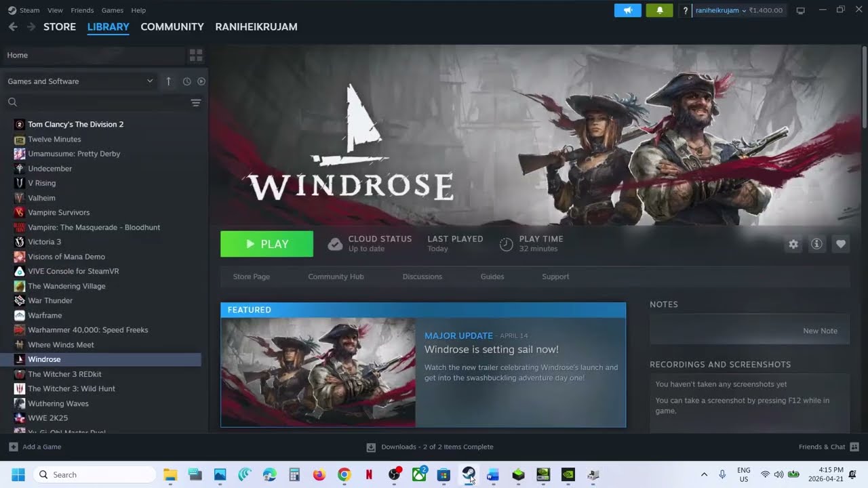This screenshot has height=488, width=868.
Task: Toggle Big Picture mode monitor icon
Action: [800, 10]
